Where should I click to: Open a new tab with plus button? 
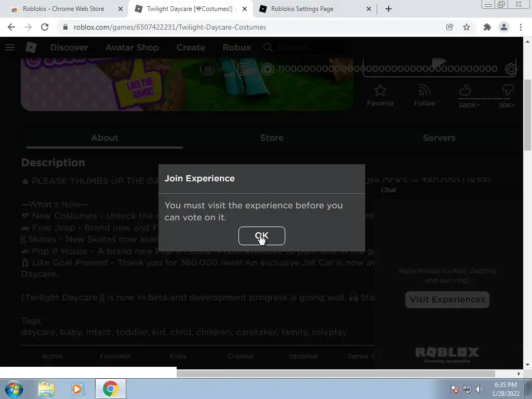[x=389, y=9]
